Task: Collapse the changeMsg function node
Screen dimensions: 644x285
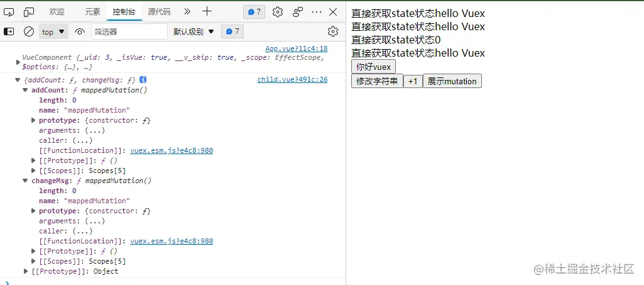Action: 26,181
